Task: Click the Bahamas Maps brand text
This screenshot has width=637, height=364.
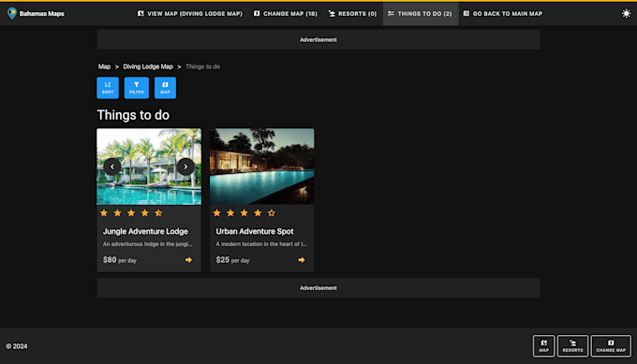Action: 42,14
